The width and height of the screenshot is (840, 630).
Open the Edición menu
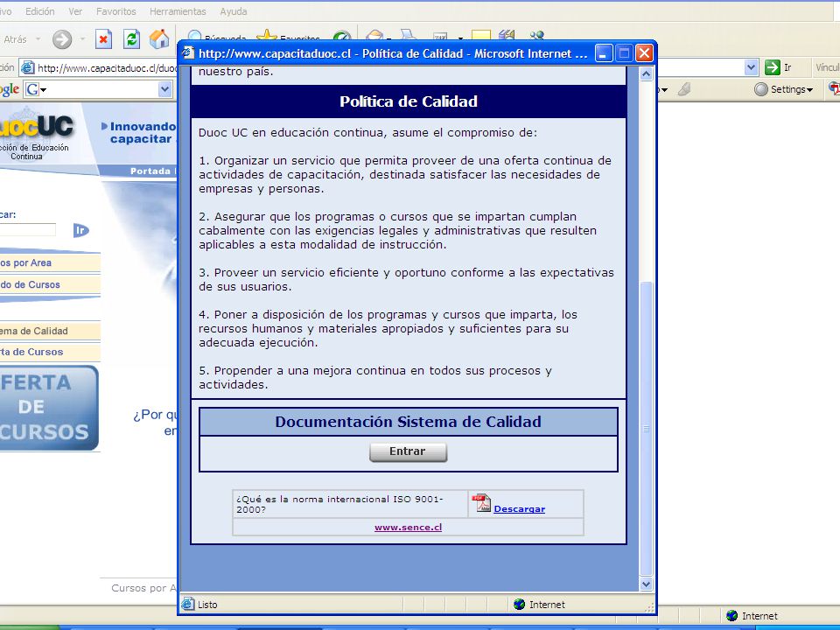coord(39,11)
